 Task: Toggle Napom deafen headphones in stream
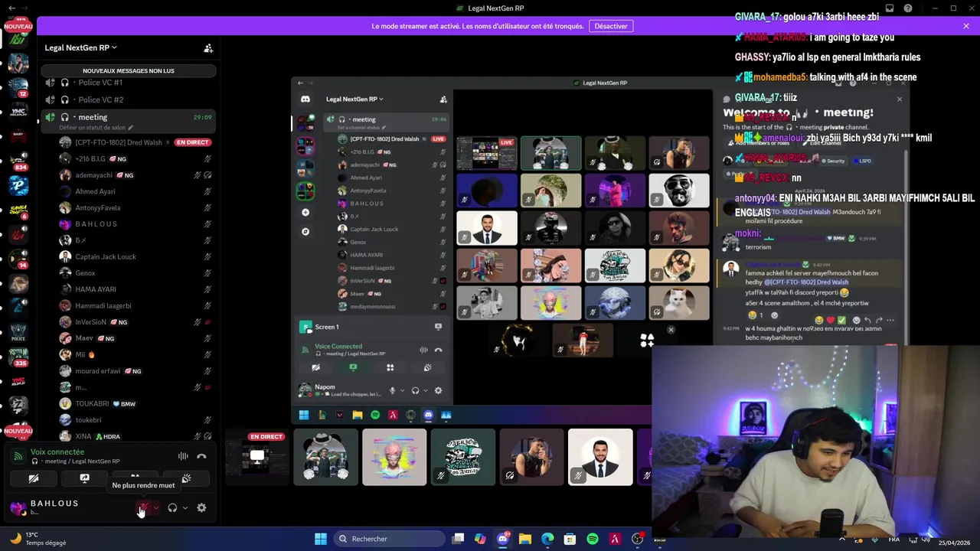click(416, 390)
